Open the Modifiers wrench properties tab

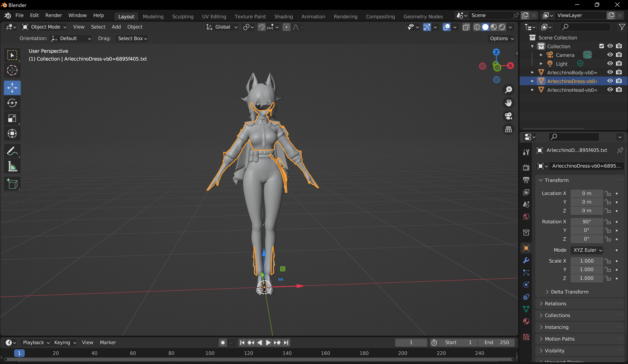coord(526,260)
